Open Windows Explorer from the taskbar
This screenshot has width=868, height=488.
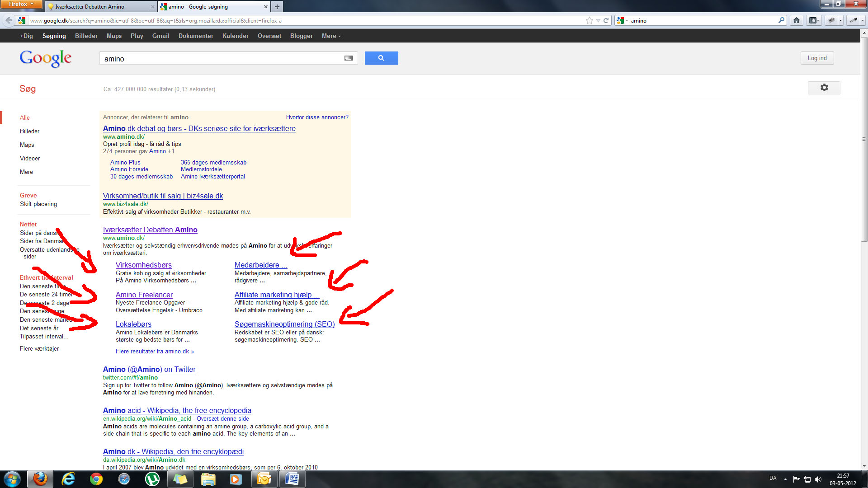(208, 479)
